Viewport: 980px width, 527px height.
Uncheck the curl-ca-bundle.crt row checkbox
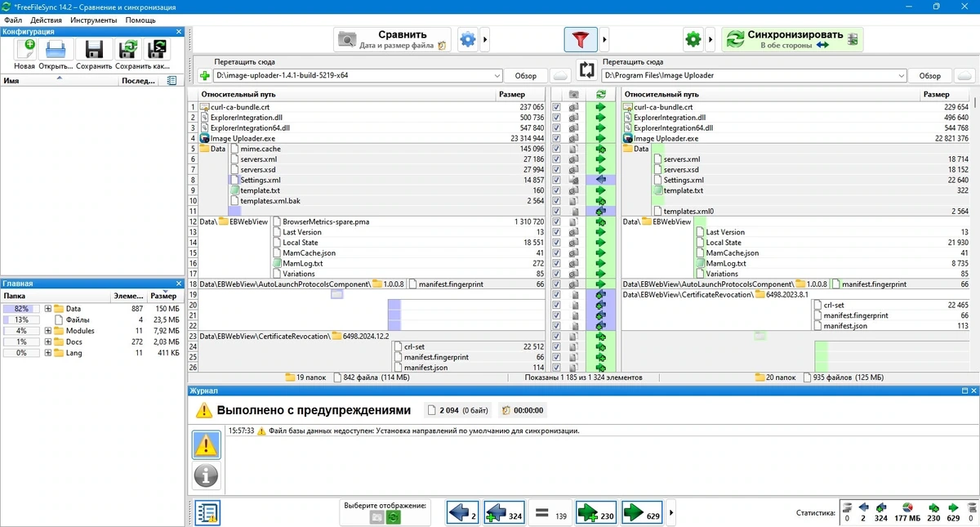[556, 107]
